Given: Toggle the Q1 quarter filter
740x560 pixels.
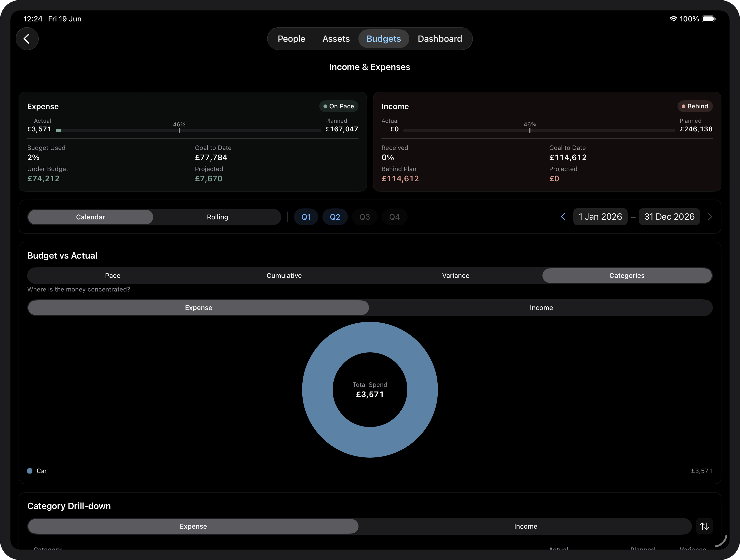Looking at the screenshot, I should 306,217.
